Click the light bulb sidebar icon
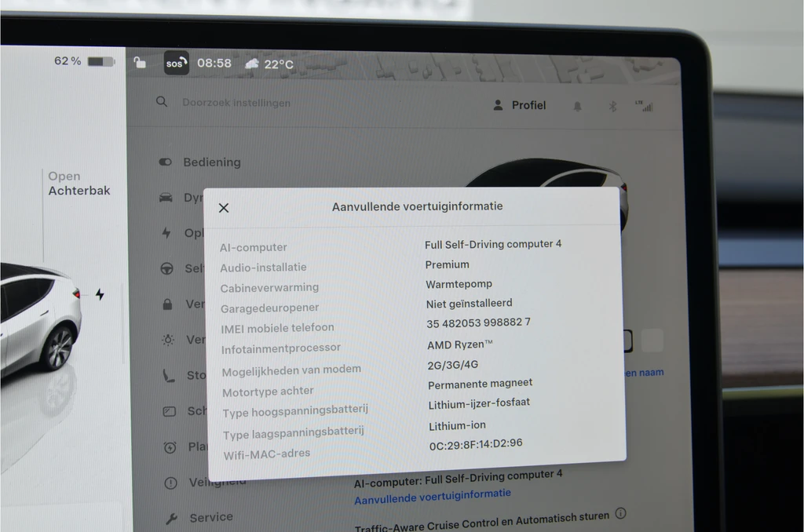Image resolution: width=804 pixels, height=532 pixels. (168, 340)
